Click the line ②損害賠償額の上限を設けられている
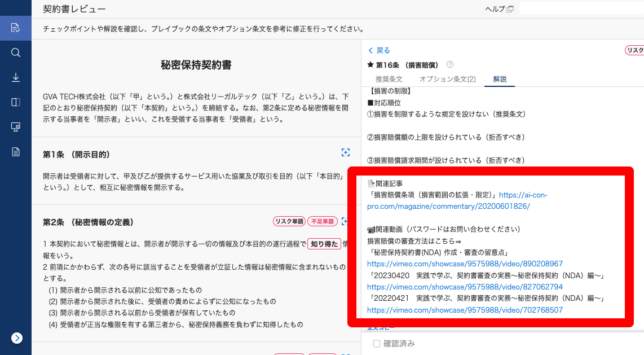 (x=447, y=137)
